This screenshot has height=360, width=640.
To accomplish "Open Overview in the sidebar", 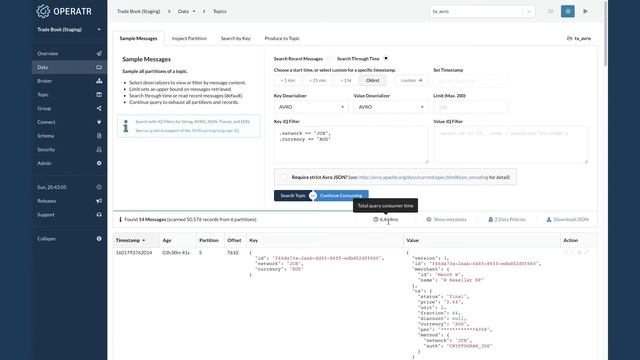I will click(x=48, y=53).
